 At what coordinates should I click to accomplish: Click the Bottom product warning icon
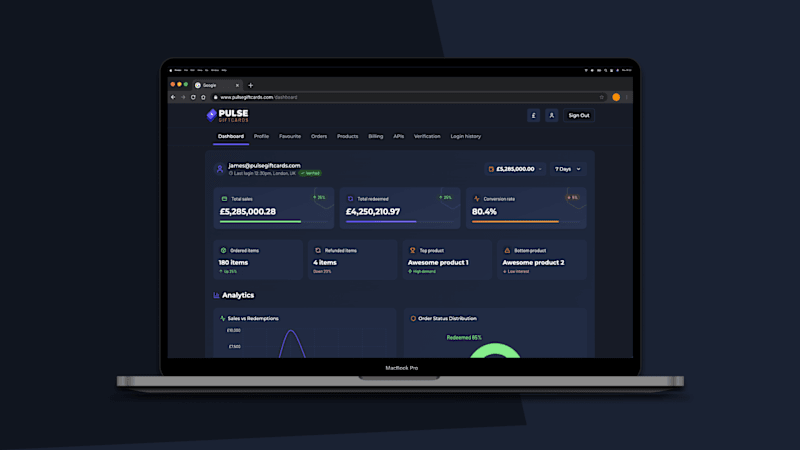[x=507, y=251]
